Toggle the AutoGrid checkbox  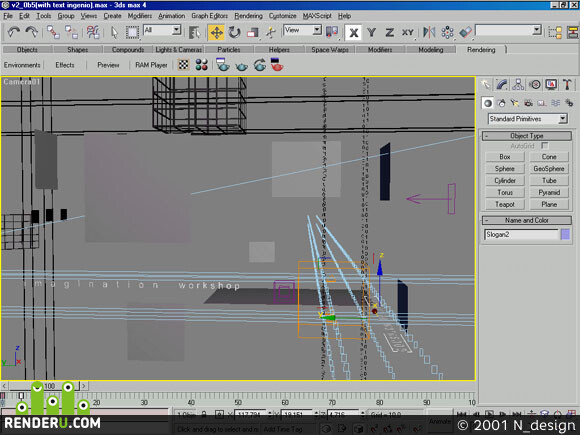click(x=545, y=146)
